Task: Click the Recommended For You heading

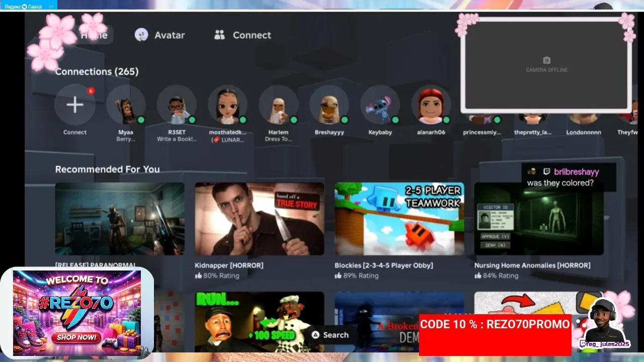Action: pos(107,169)
